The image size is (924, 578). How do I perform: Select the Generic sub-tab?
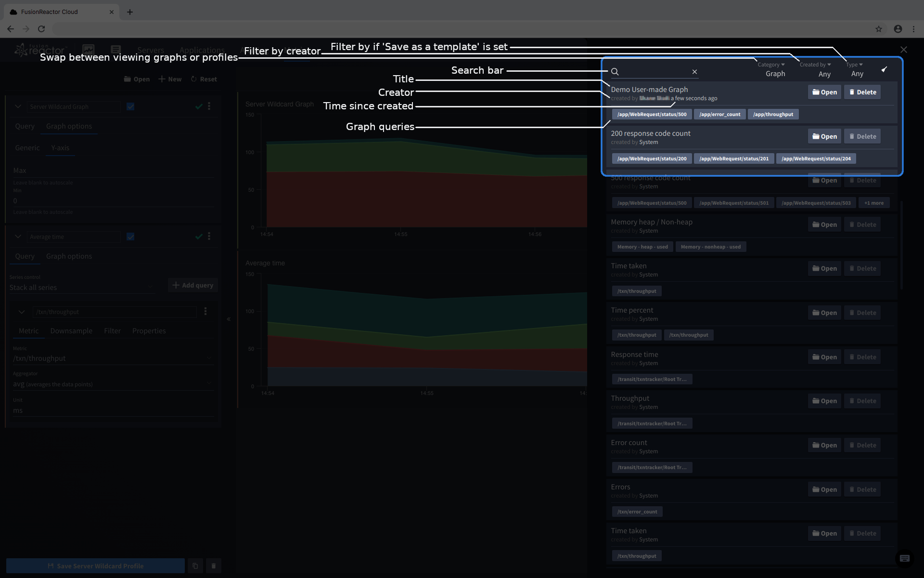pyautogui.click(x=27, y=148)
